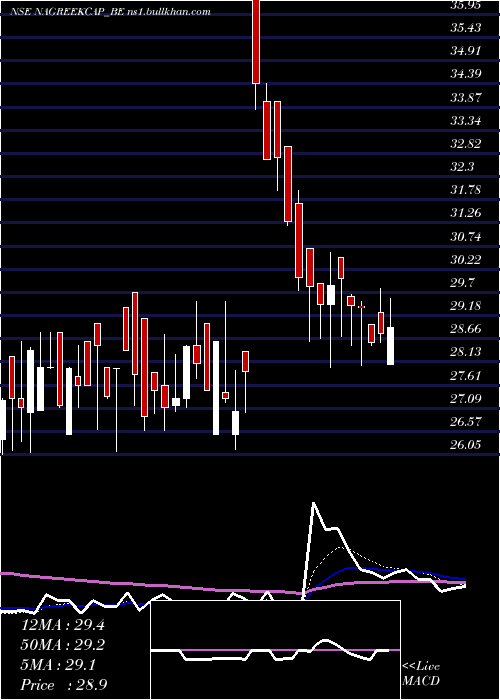Click the 50MA : 29.2 reading
The image size is (500, 700).
[x=63, y=645]
